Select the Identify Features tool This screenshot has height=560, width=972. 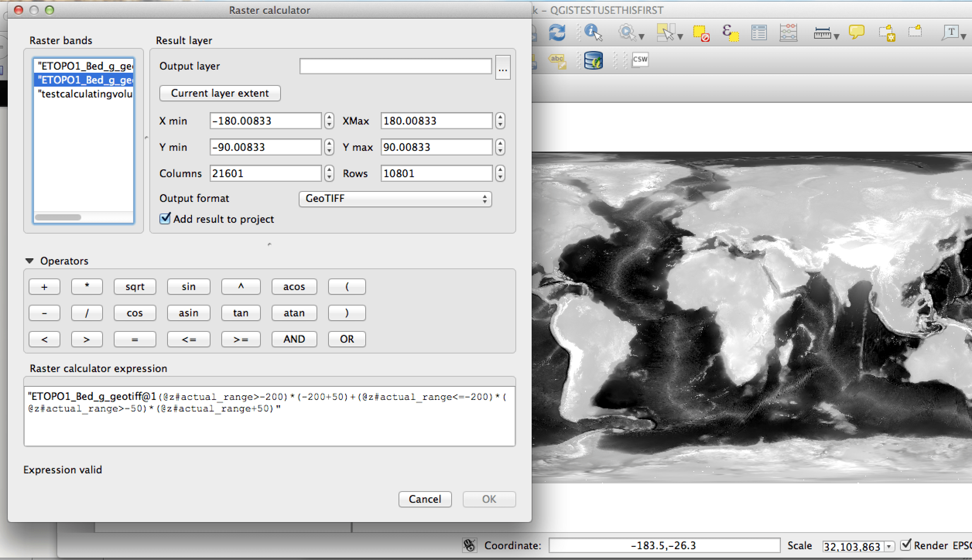pyautogui.click(x=593, y=32)
